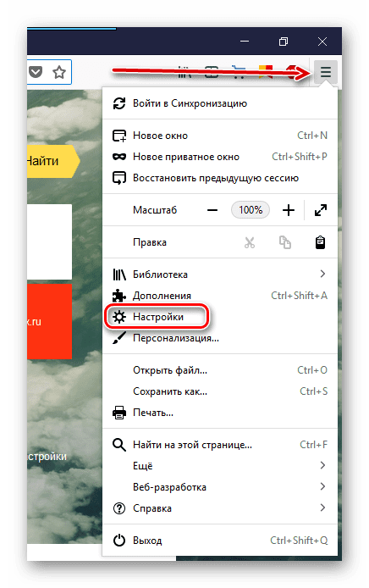This screenshot has width=369, height=588.
Task: Zoom out with the minus button
Action: (x=212, y=210)
